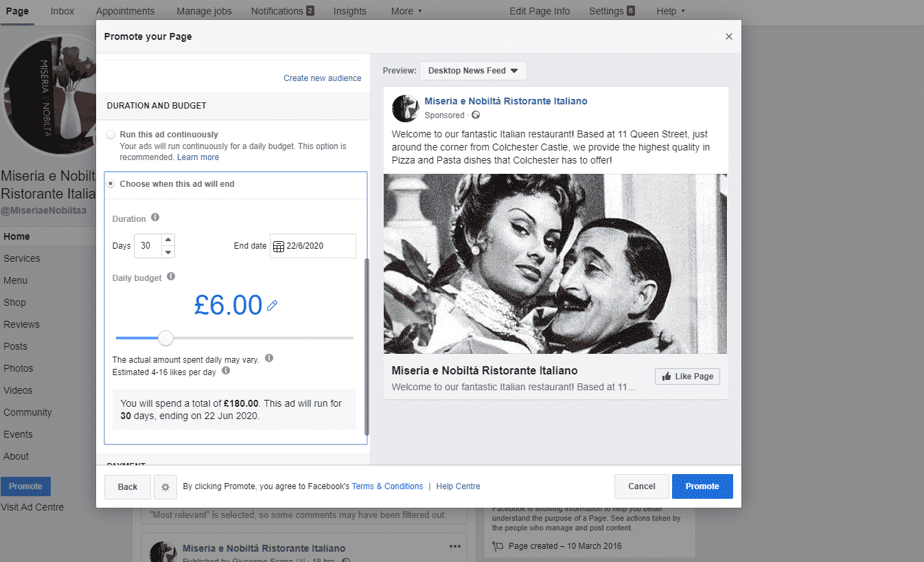Screen dimensions: 924x562
Task: Open Community in the left sidebar
Action: [27, 412]
